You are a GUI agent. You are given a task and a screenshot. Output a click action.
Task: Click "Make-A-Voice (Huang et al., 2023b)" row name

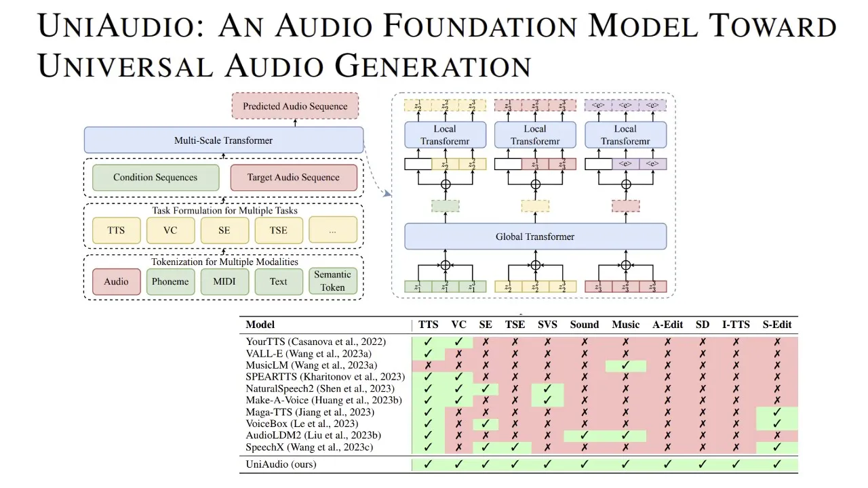324,401
